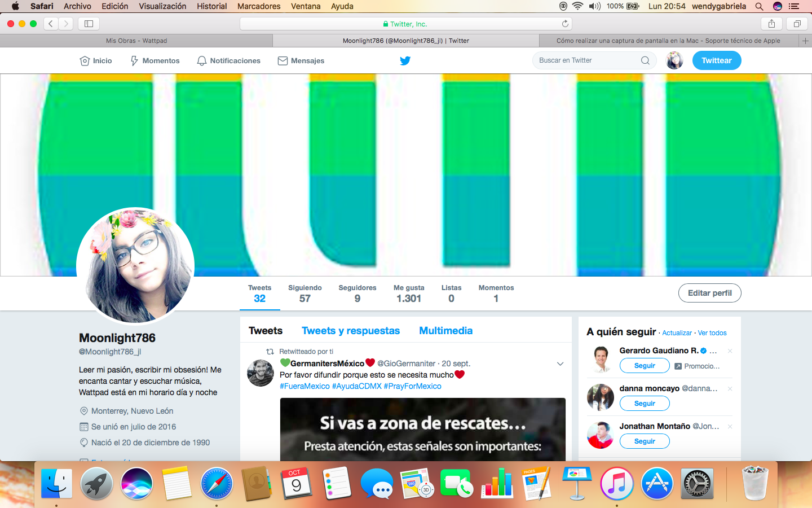The height and width of the screenshot is (508, 812).
Task: Open Mensajes envelope icon
Action: coord(283,61)
